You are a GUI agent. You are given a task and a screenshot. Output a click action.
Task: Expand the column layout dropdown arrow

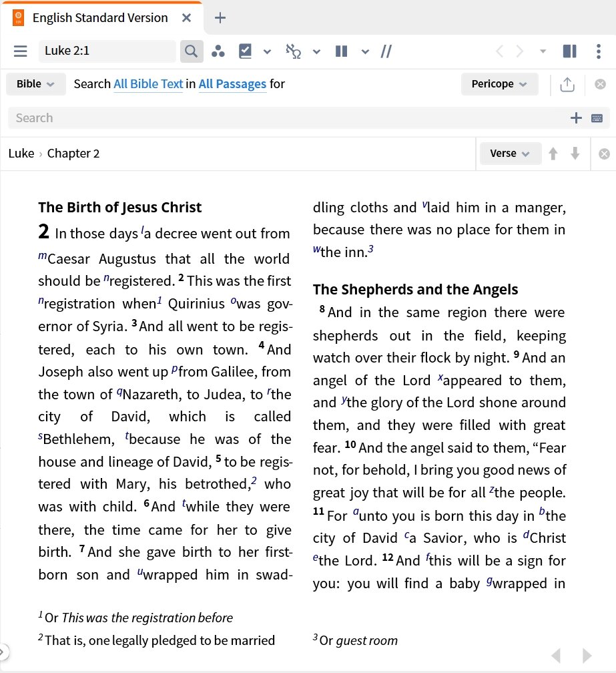(365, 52)
